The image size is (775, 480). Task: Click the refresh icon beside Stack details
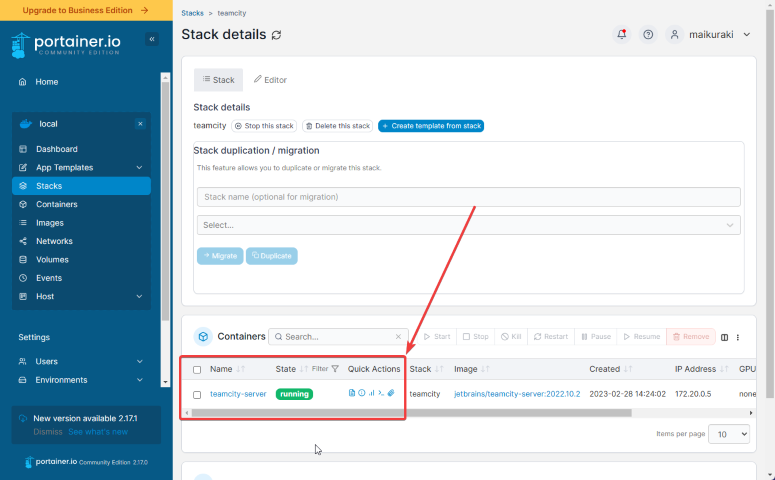276,35
